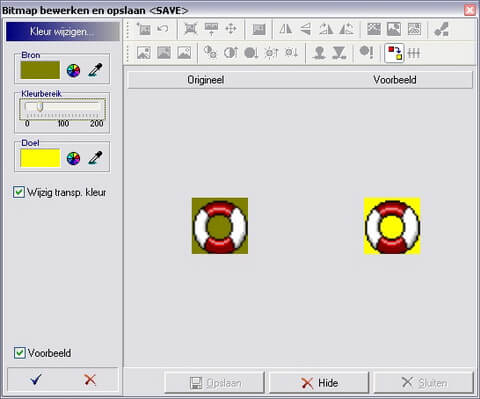The height and width of the screenshot is (399, 480).
Task: Click the Bron olive color swatch
Action: pyautogui.click(x=40, y=70)
